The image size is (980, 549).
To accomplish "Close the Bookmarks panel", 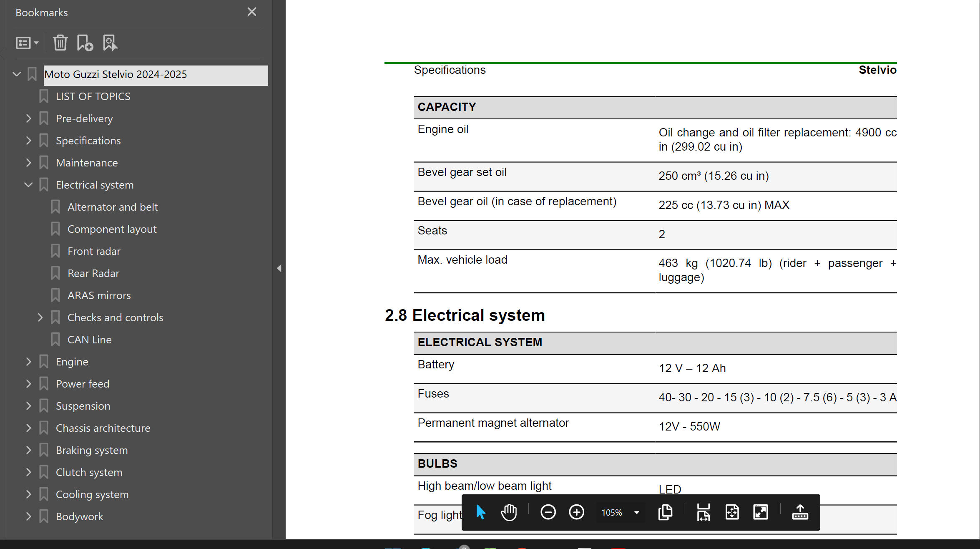I will pos(251,12).
